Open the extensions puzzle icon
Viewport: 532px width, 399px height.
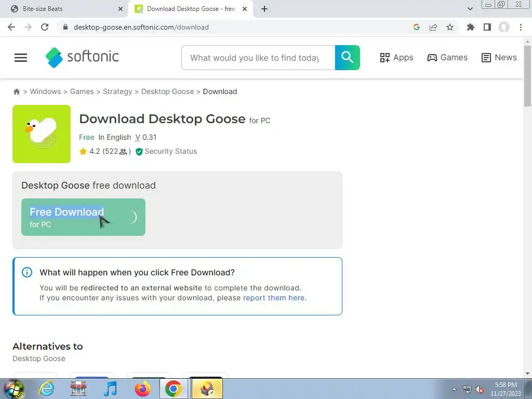tap(470, 27)
